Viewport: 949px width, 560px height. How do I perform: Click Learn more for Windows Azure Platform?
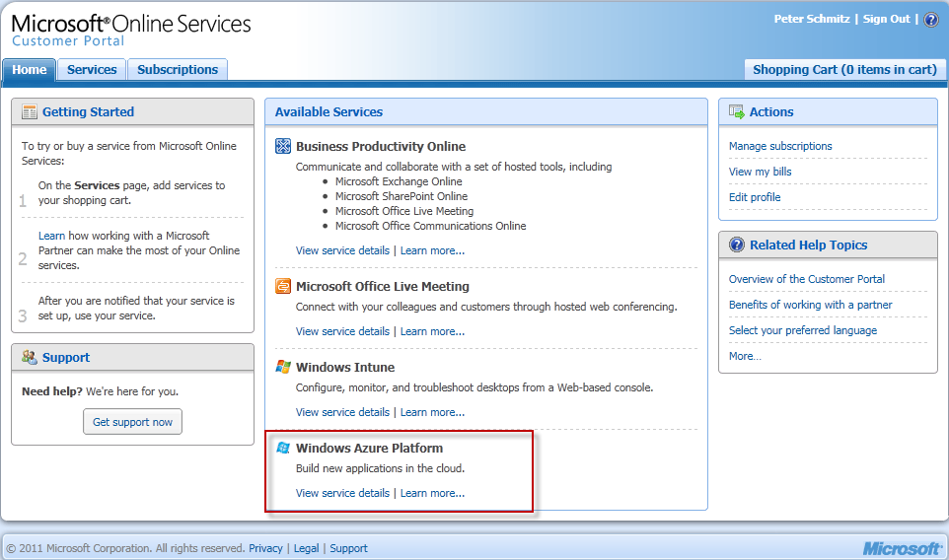(x=432, y=493)
